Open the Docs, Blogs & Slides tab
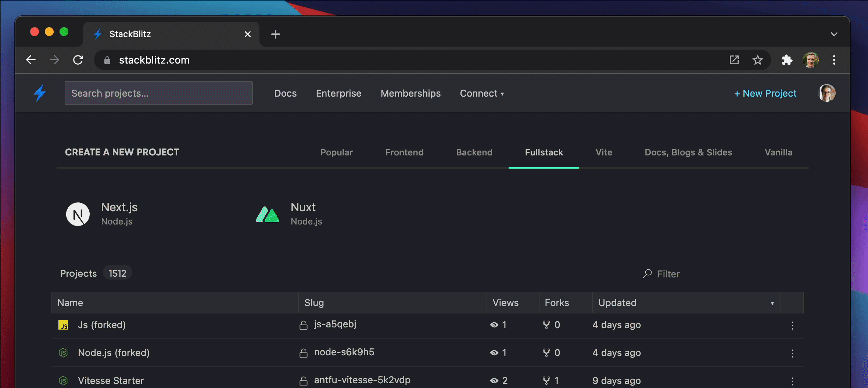This screenshot has height=388, width=868. tap(688, 152)
